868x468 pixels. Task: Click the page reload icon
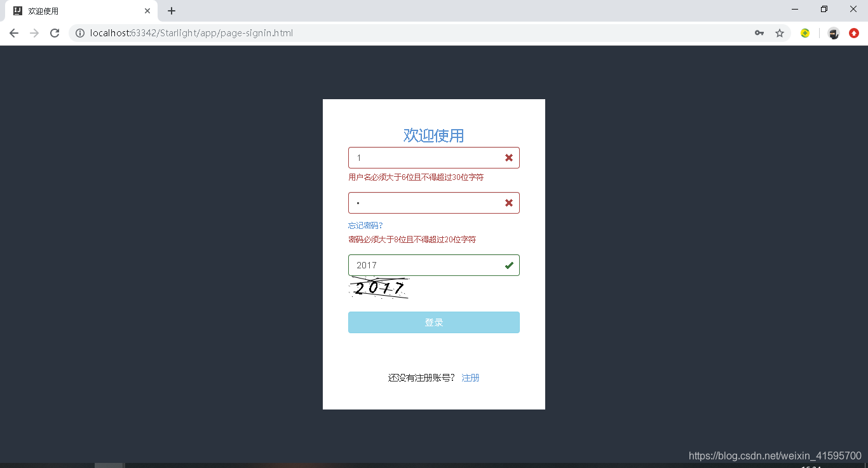(x=55, y=33)
